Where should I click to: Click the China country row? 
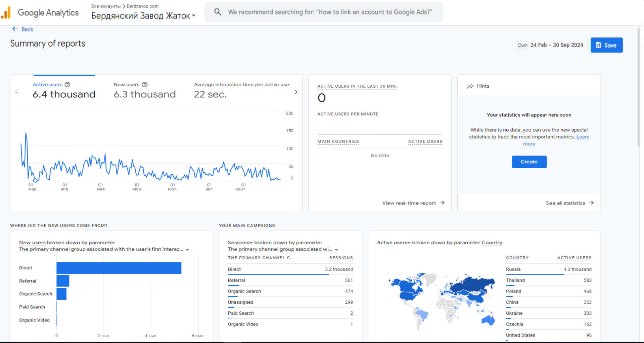549,302
